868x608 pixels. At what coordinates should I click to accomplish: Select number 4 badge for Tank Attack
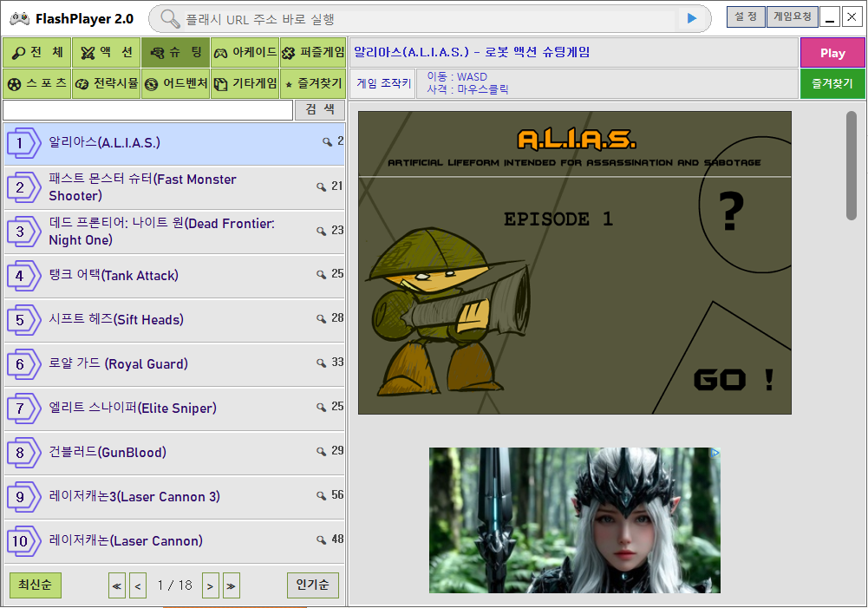23,276
